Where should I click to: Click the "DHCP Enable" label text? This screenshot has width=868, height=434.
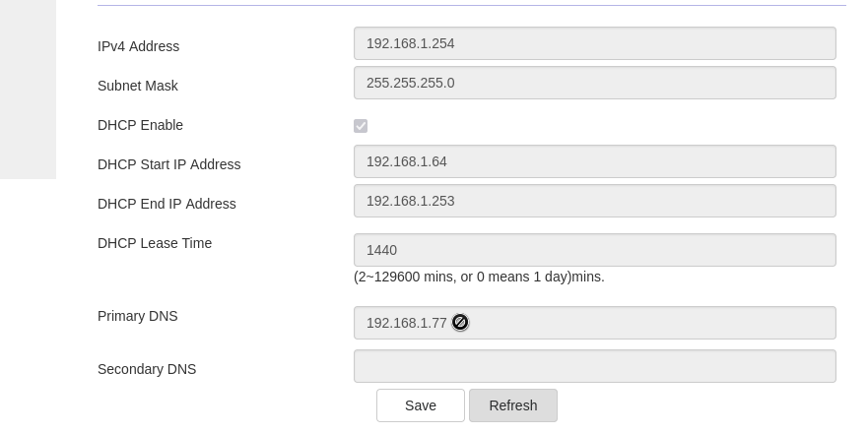point(140,125)
